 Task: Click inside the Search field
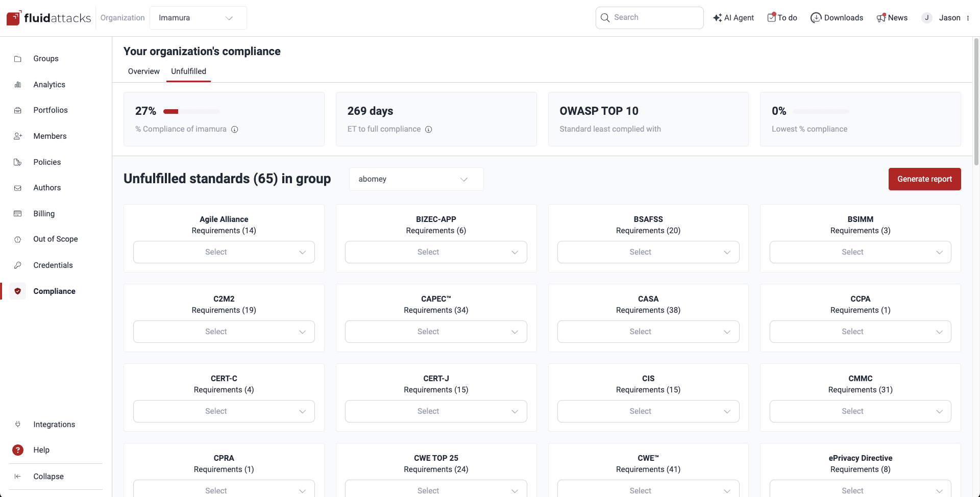tap(649, 17)
